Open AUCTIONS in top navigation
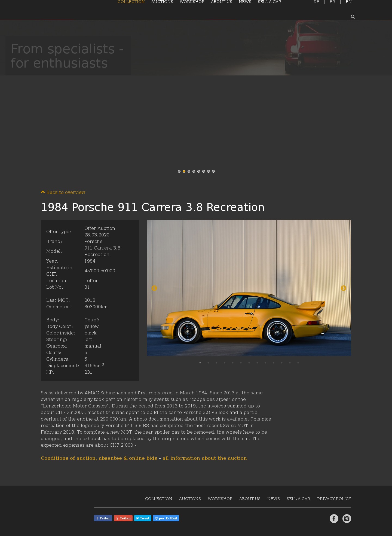 coord(162,2)
